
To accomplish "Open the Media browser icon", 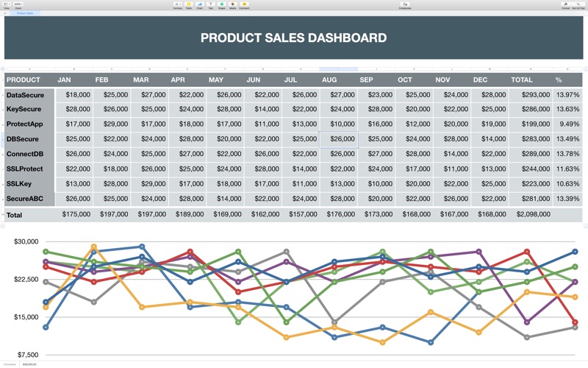I will [x=232, y=4].
